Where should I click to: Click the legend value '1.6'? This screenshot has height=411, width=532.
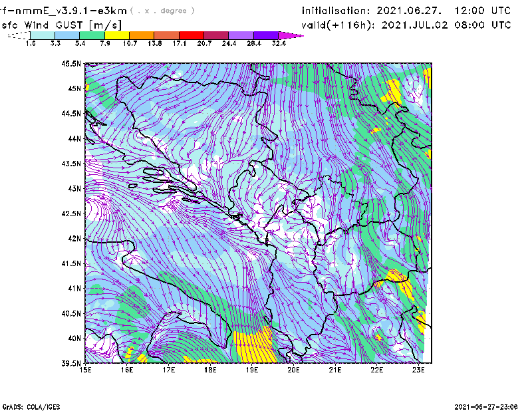click(x=31, y=43)
